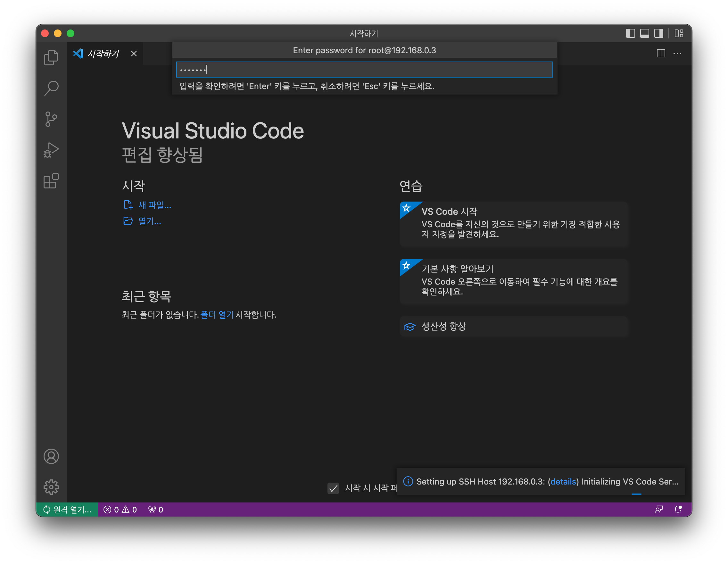Close the 시작하기 tab

pos(134,54)
